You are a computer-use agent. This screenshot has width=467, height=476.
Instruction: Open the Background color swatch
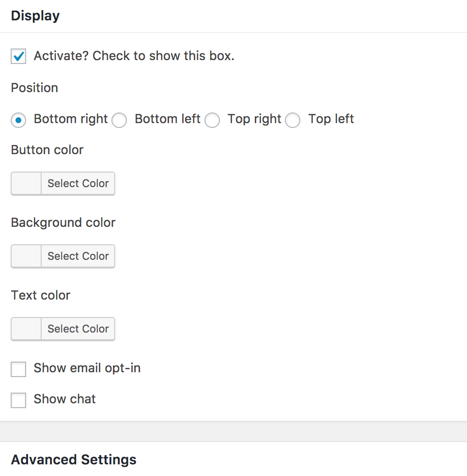[x=26, y=256]
